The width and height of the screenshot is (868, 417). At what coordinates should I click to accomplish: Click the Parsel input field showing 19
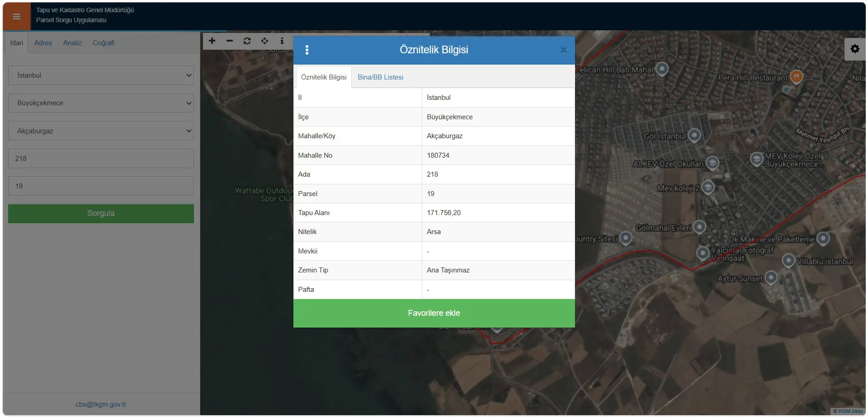pos(101,186)
